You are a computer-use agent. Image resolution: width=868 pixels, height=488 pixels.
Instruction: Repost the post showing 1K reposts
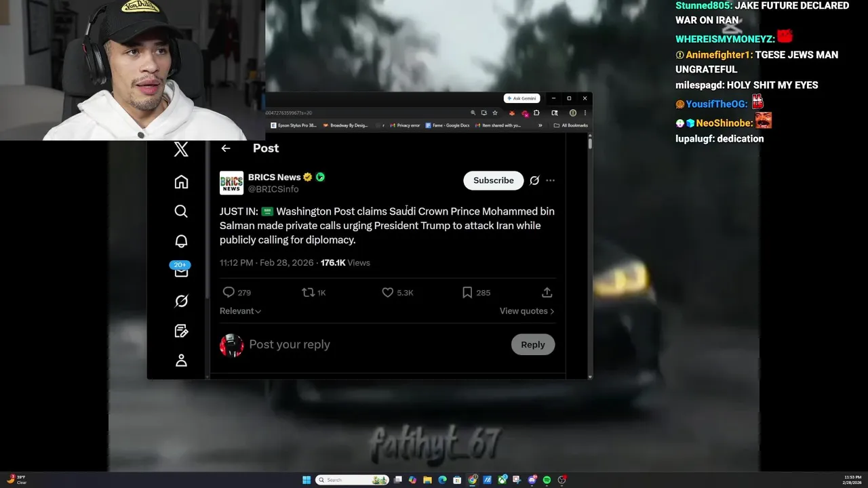[314, 292]
